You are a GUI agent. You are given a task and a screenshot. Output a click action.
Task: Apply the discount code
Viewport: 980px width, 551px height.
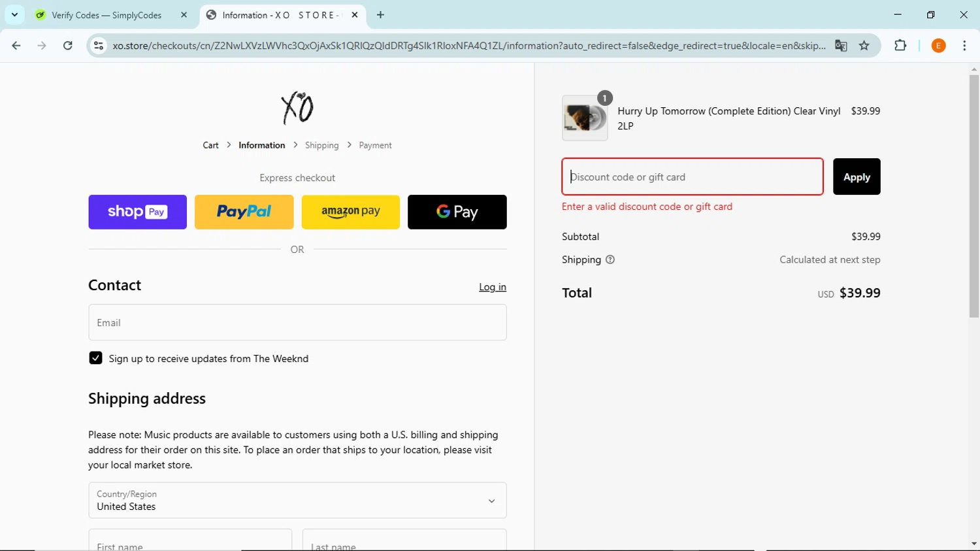click(x=857, y=176)
